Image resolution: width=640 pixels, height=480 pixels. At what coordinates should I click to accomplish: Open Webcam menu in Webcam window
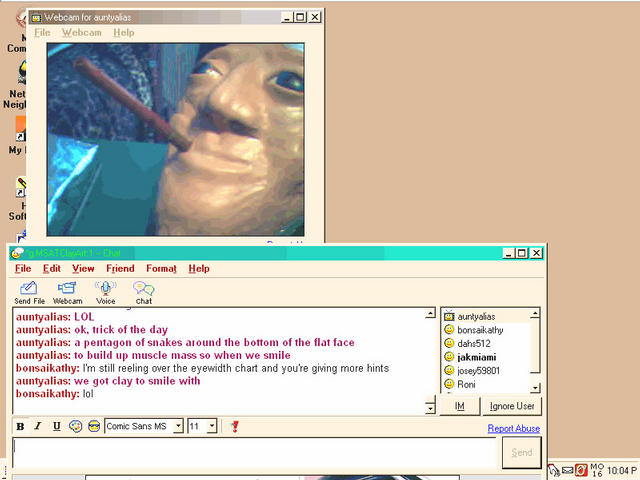click(82, 32)
